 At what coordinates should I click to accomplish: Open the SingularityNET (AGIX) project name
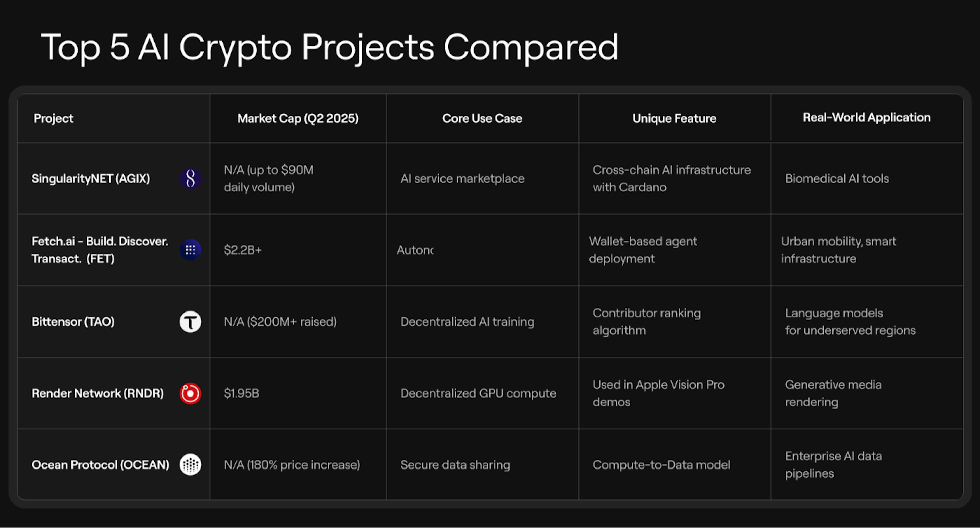(x=91, y=178)
